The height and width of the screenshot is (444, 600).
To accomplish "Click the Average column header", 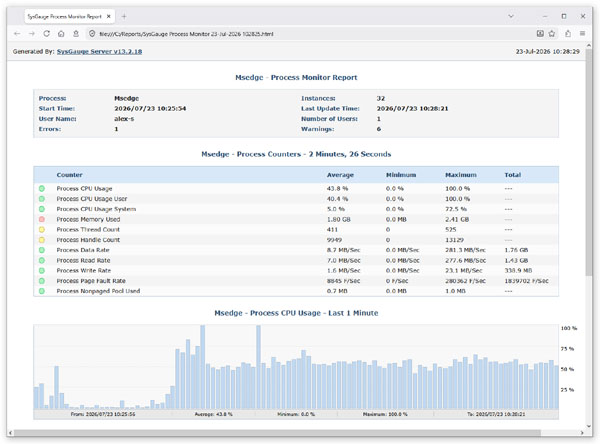I will [x=340, y=175].
